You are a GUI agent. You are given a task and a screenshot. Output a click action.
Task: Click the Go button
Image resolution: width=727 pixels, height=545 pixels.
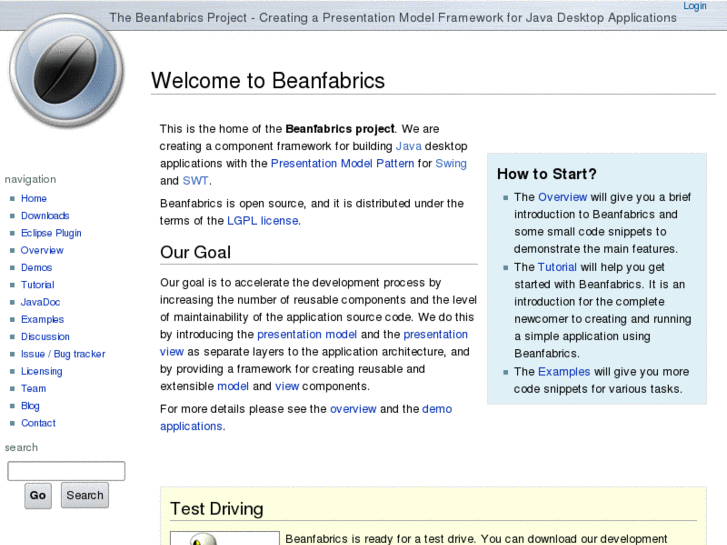coord(38,495)
